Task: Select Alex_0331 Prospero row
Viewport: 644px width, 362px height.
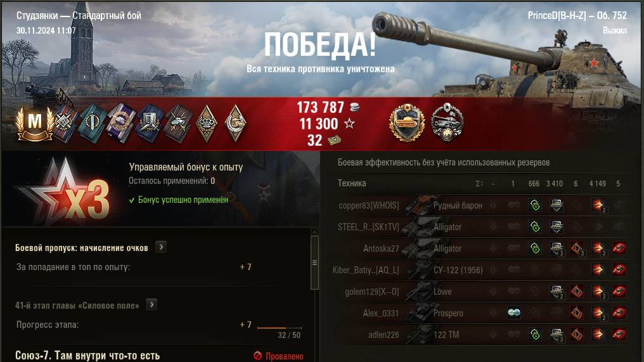Action: [481, 313]
